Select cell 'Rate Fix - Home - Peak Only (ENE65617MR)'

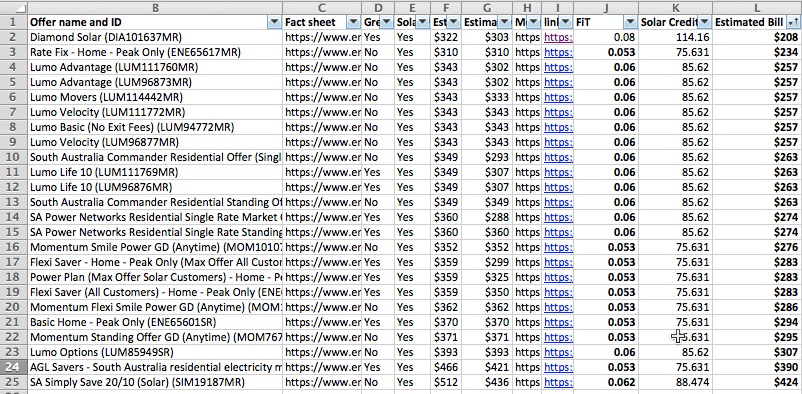155,52
